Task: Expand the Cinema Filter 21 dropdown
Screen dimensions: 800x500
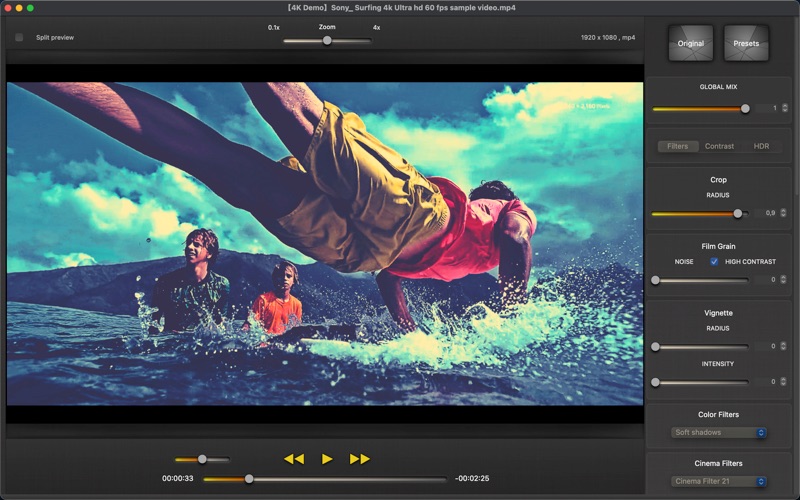Action: (719, 481)
